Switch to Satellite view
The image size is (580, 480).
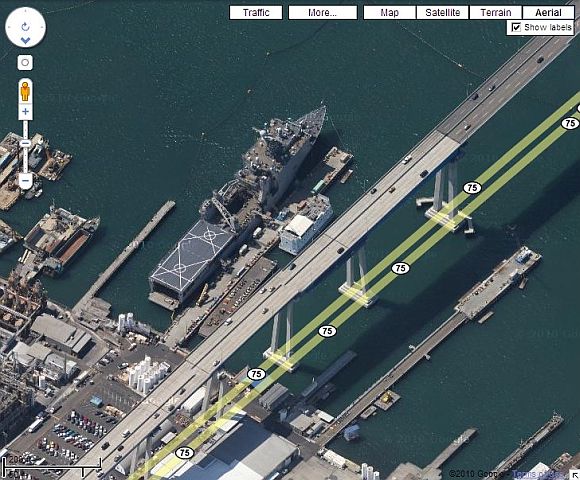pyautogui.click(x=443, y=13)
